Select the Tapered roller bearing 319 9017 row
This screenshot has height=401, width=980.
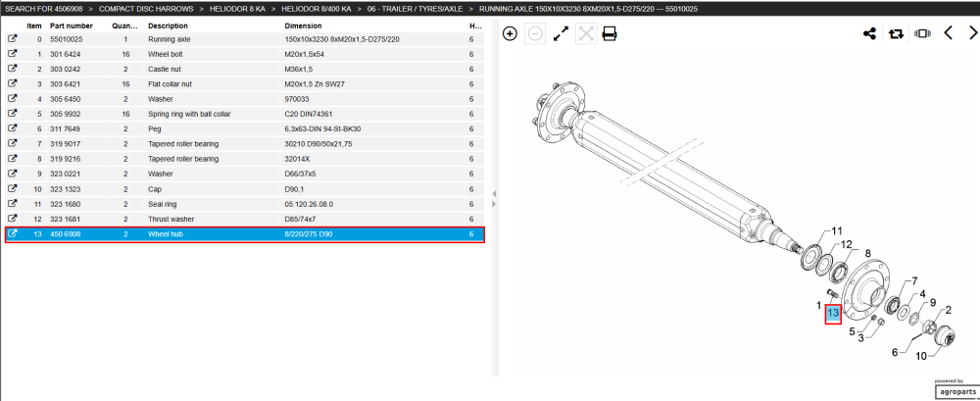point(244,144)
